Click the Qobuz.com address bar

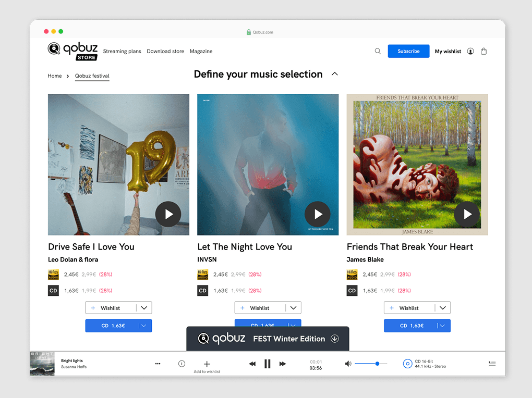click(x=260, y=32)
